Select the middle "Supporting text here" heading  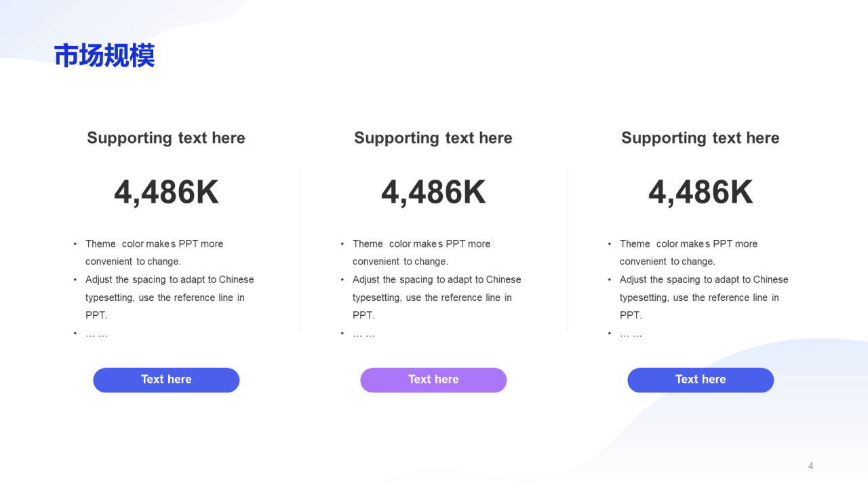click(x=433, y=138)
